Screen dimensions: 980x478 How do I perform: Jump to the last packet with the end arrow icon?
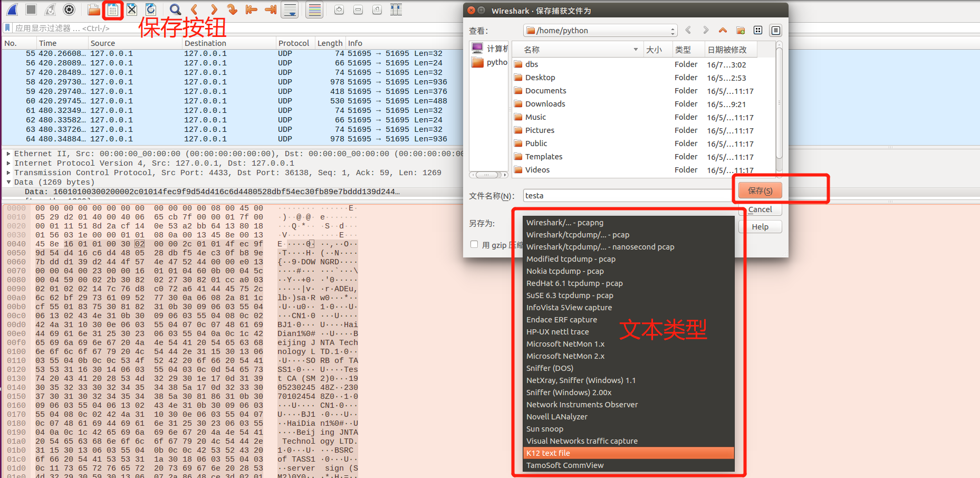click(271, 9)
